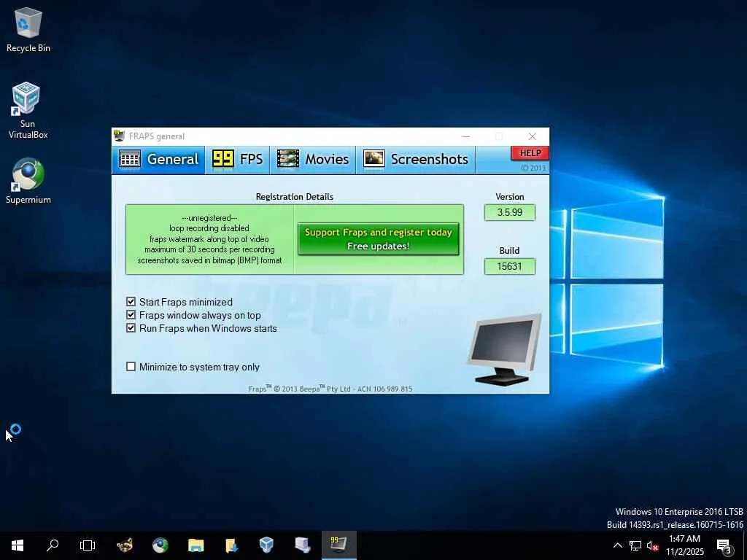Click the taskbar clock showing 1:47 AM
747x560 pixels.
coord(684,545)
